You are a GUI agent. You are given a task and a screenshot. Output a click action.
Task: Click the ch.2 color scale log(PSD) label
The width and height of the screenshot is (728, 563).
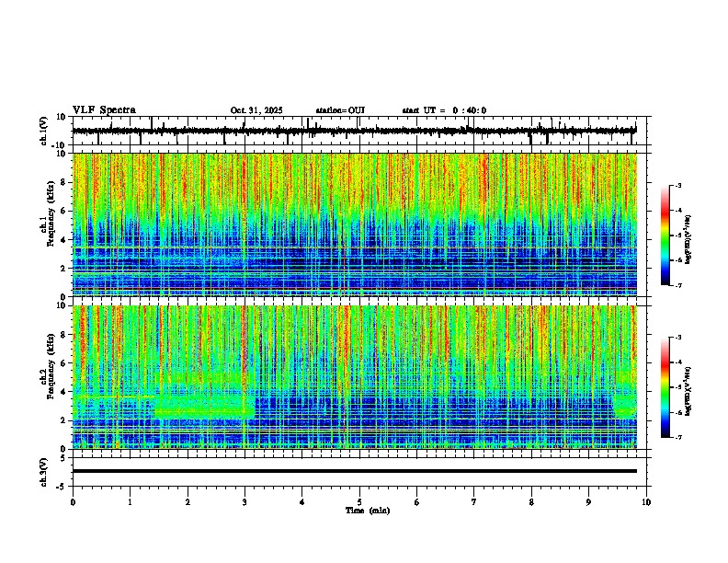688,391
